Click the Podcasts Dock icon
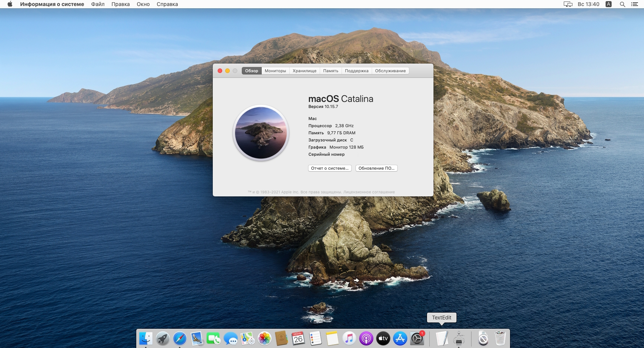This screenshot has height=348, width=644. tap(366, 339)
